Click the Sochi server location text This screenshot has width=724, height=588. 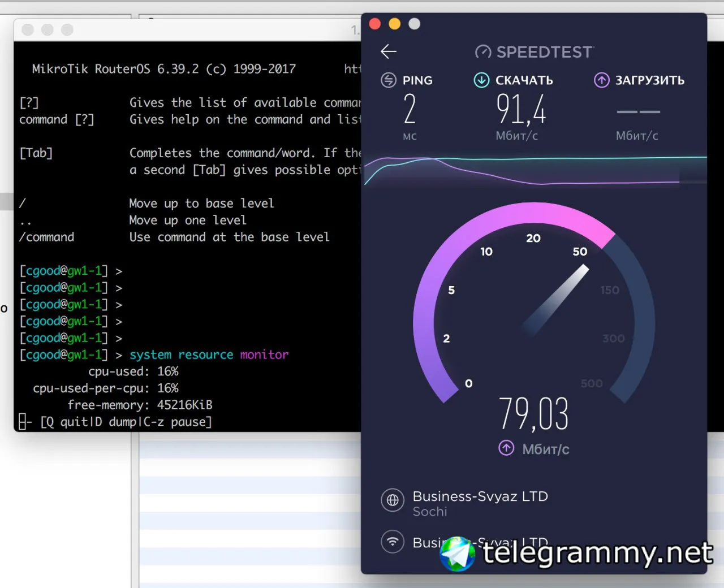tap(430, 512)
